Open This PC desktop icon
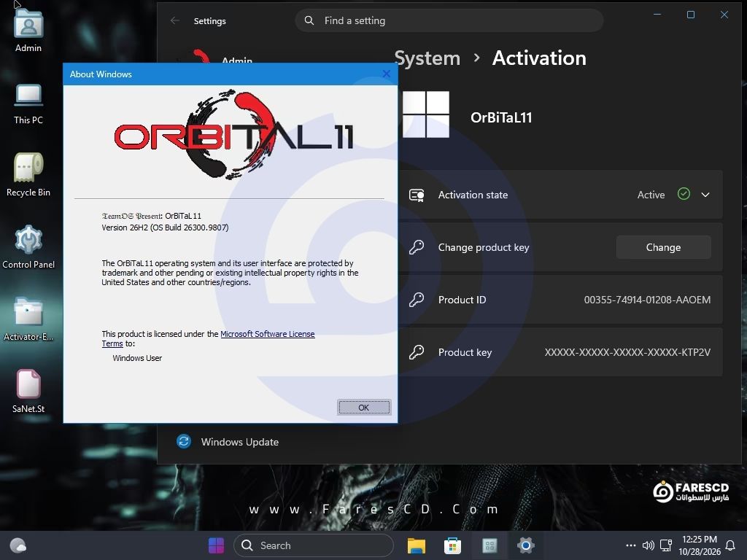This screenshot has width=747, height=560. pyautogui.click(x=28, y=103)
